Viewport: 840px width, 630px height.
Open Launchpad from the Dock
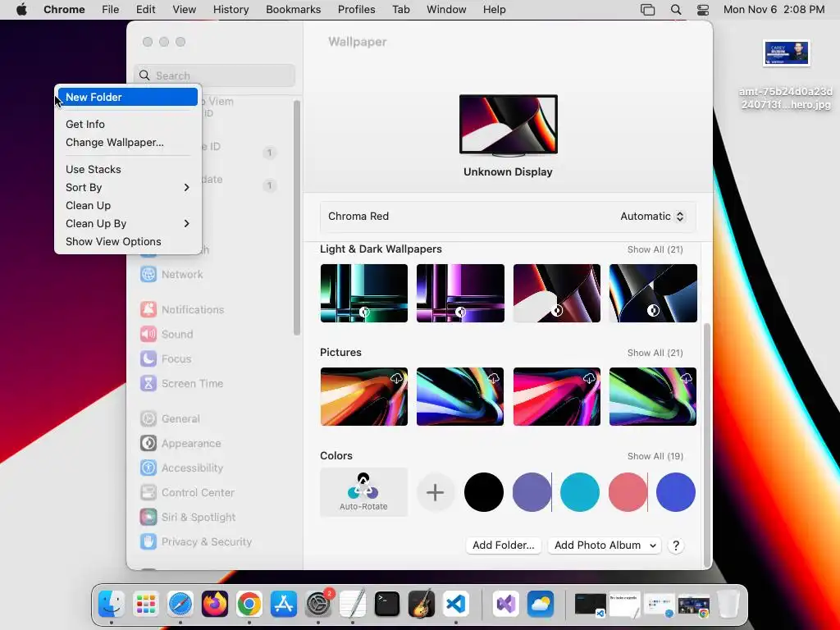pos(146,604)
